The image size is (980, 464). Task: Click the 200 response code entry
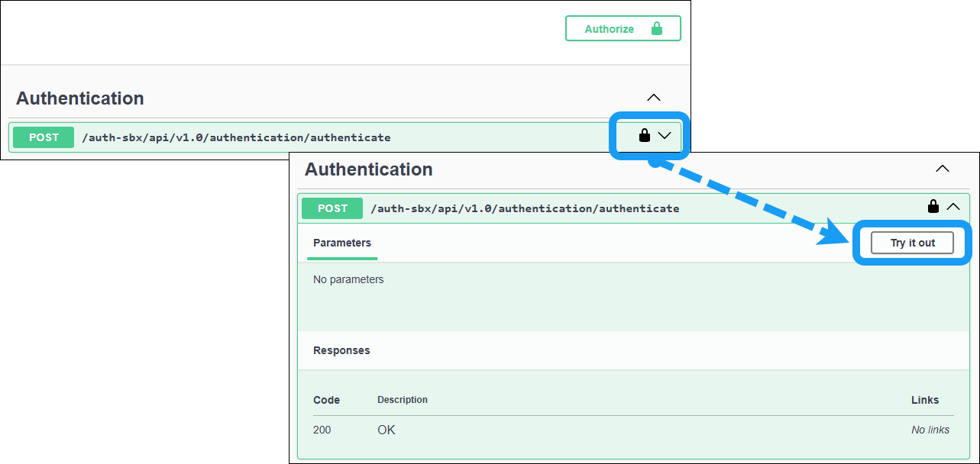322,430
